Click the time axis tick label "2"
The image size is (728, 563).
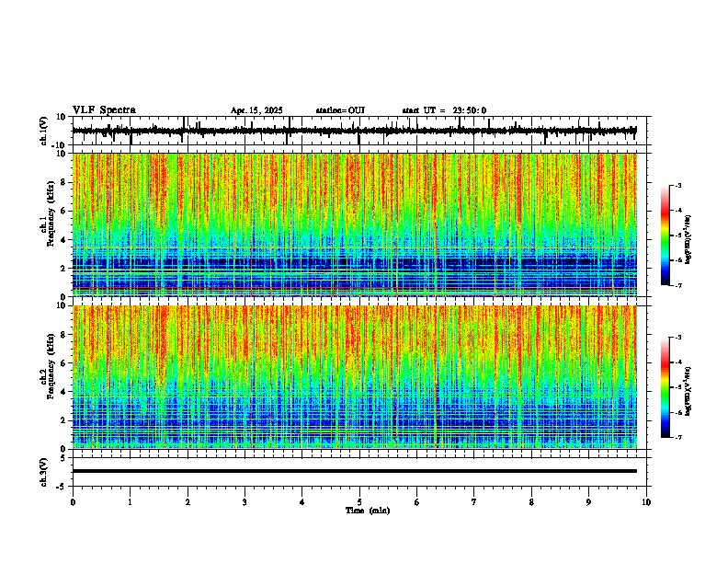188,502
